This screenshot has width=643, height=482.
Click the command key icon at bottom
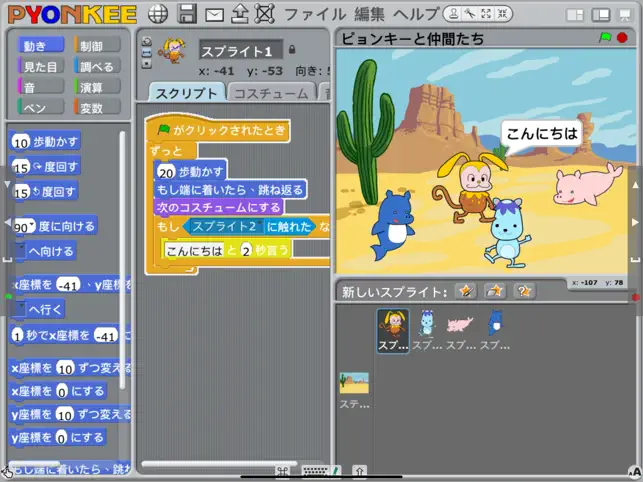click(283, 471)
